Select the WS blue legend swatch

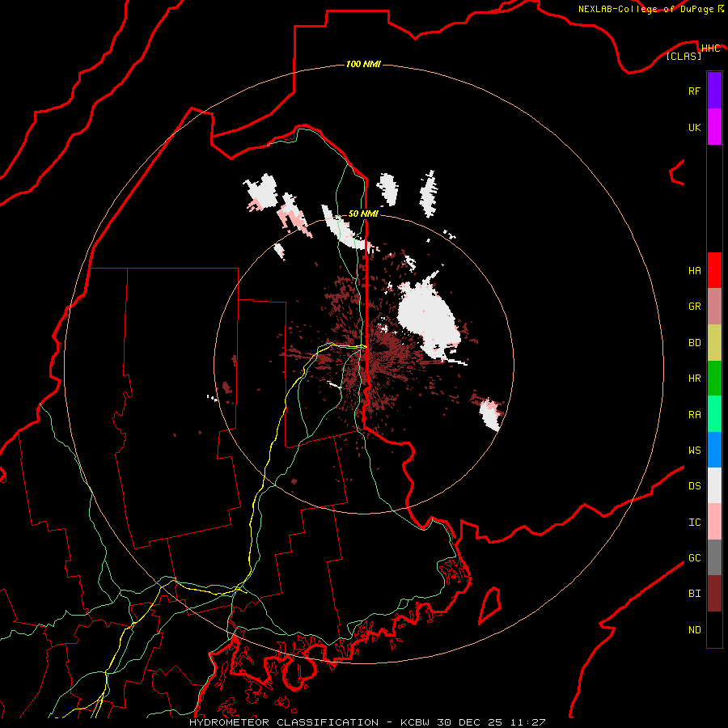point(714,450)
